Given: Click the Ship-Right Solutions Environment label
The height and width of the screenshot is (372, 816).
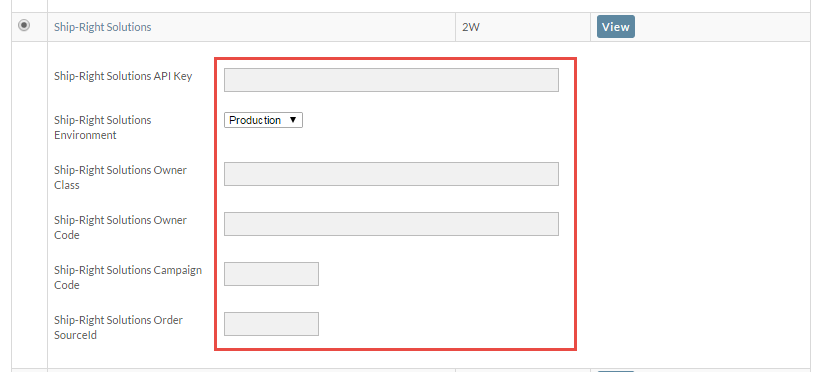Looking at the screenshot, I should [103, 127].
